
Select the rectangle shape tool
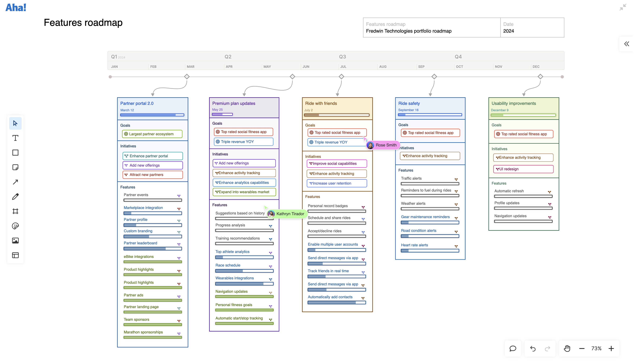click(15, 152)
